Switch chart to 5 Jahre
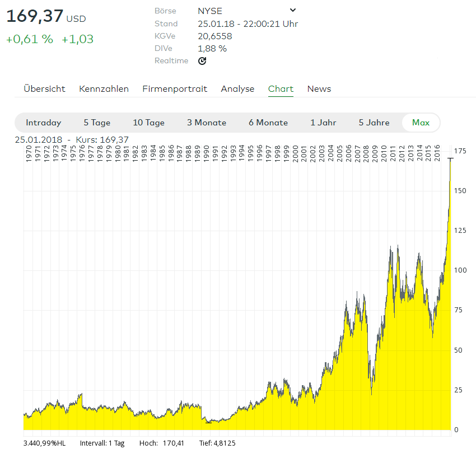 coord(374,123)
